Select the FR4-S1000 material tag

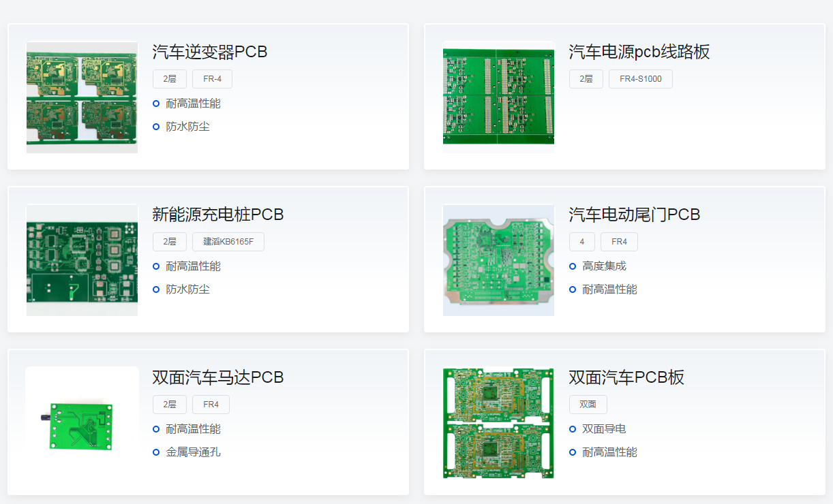click(641, 79)
